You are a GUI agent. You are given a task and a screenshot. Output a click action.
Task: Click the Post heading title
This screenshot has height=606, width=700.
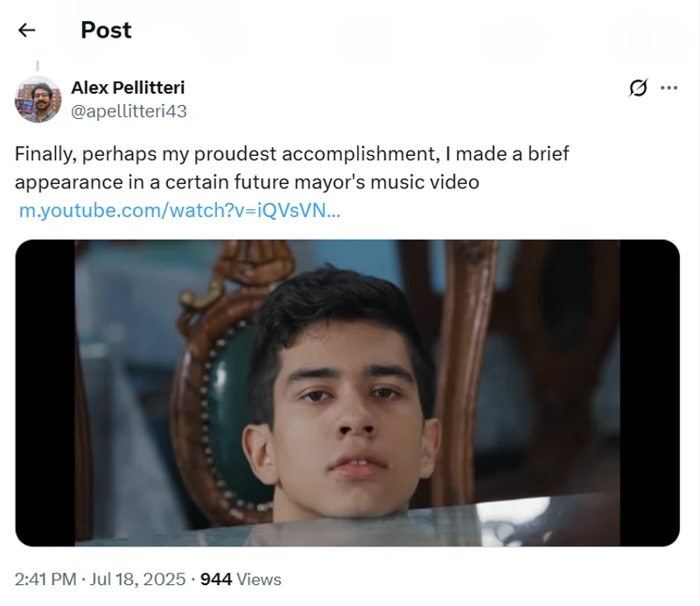[x=106, y=31]
